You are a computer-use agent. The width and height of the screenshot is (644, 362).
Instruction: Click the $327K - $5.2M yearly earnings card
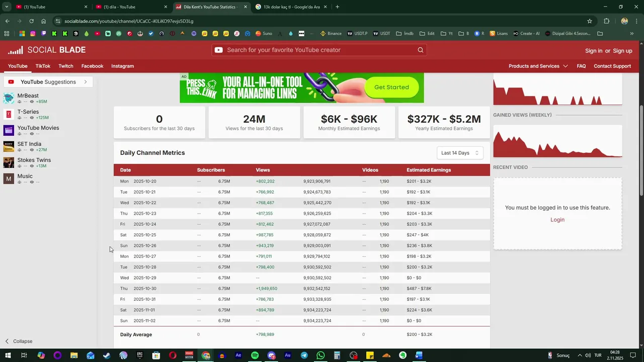point(444,122)
